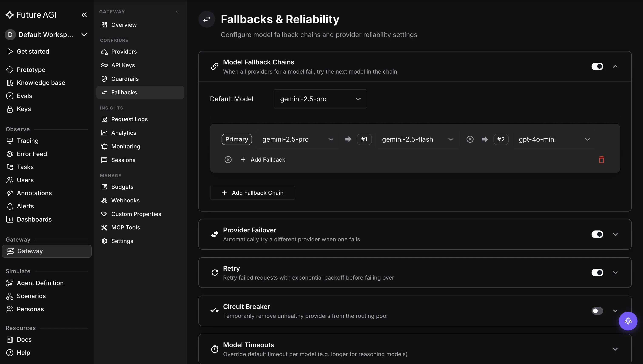Expand Retry section
Viewport: 643px width, 364px height.
click(x=615, y=273)
